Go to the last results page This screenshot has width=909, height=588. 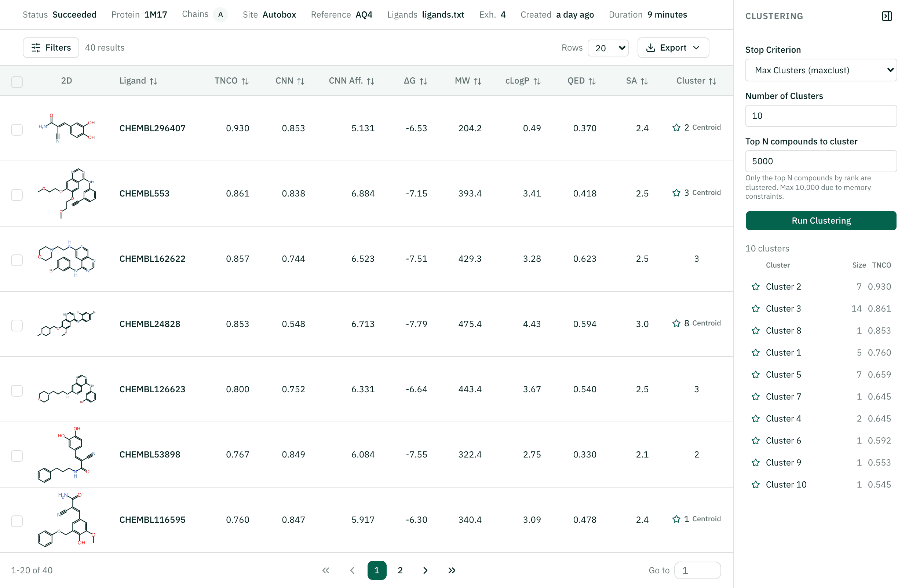(452, 570)
